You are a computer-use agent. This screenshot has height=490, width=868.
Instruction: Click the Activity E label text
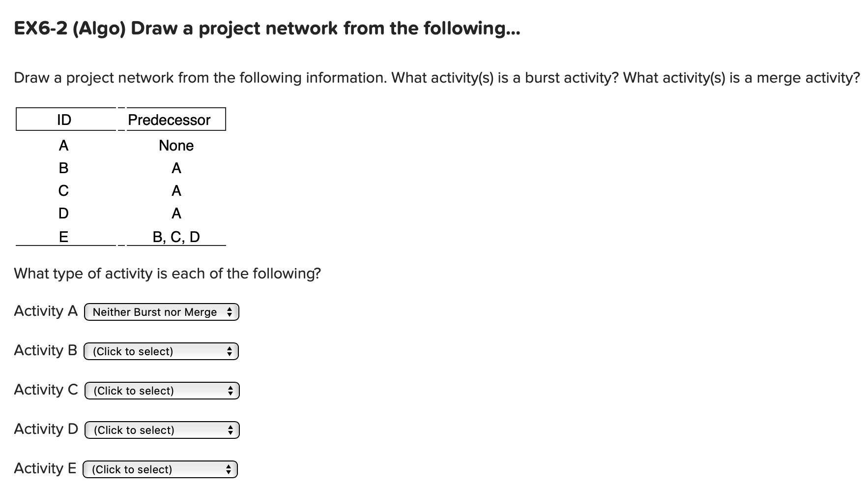[x=45, y=468]
